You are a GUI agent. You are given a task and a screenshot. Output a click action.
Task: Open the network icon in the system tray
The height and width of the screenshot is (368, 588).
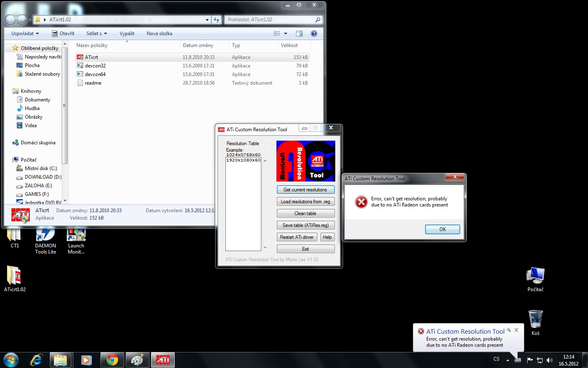pyautogui.click(x=540, y=360)
